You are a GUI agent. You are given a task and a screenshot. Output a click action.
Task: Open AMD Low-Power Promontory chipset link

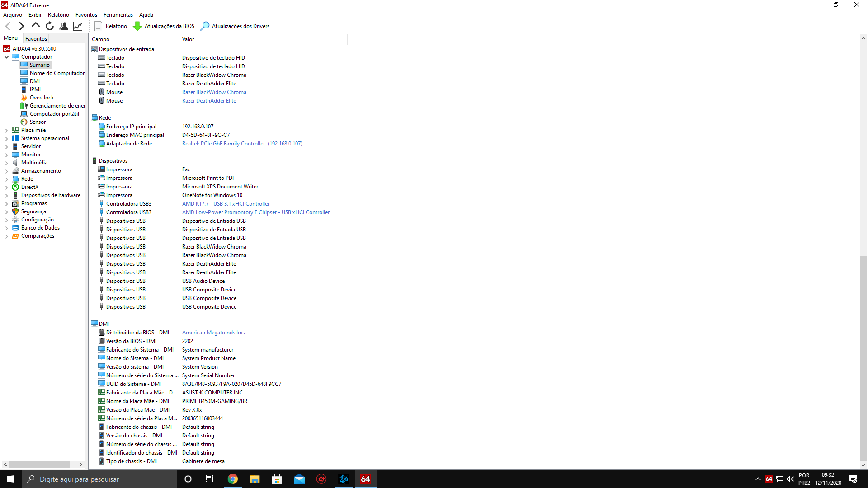[x=256, y=212]
